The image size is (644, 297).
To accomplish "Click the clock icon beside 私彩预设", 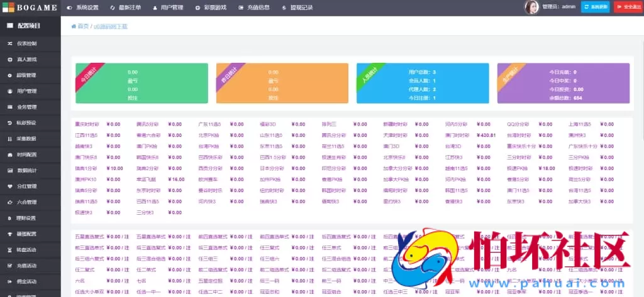I will 9,123.
